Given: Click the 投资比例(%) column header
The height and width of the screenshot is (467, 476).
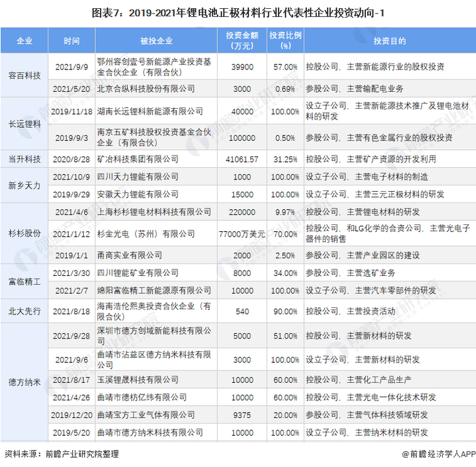Looking at the screenshot, I should (286, 40).
